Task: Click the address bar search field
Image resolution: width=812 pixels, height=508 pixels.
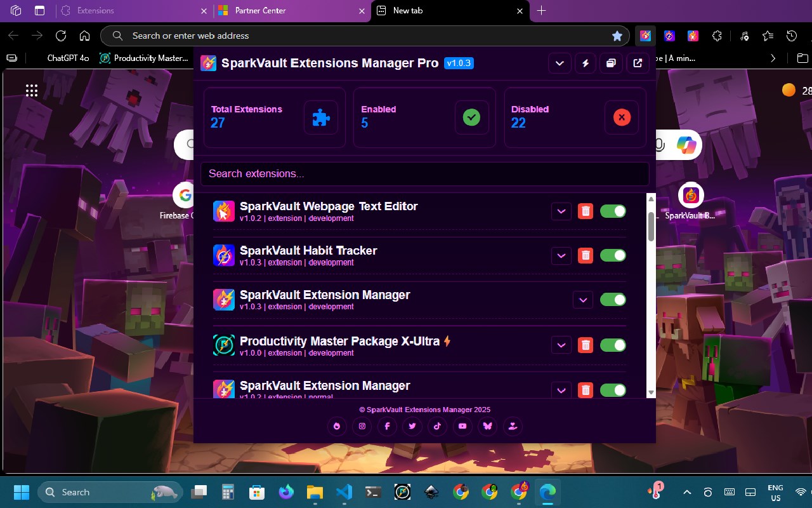Action: click(365, 36)
